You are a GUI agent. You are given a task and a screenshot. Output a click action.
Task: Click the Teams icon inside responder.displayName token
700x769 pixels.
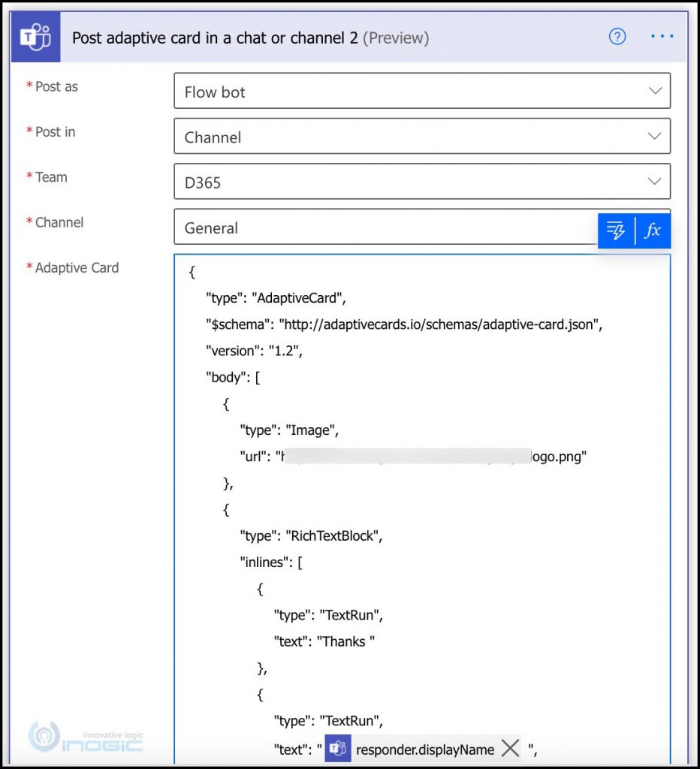click(338, 749)
